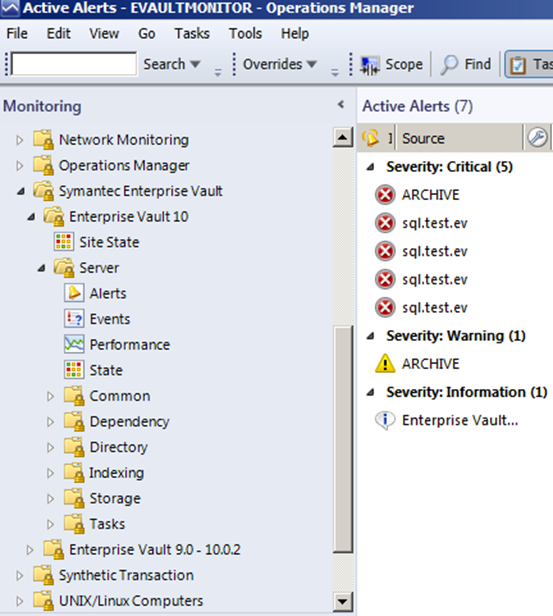This screenshot has height=616, width=553.
Task: Click the navigation tree scroll down arrow
Action: 342,601
